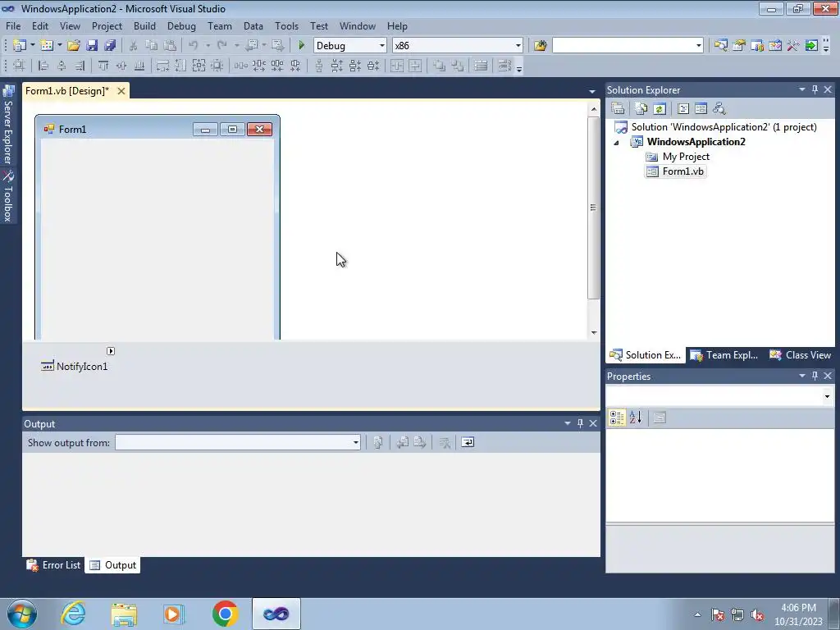The width and height of the screenshot is (840, 630).
Task: Open Solution Explorer from the standard toolbar
Action: tap(720, 46)
